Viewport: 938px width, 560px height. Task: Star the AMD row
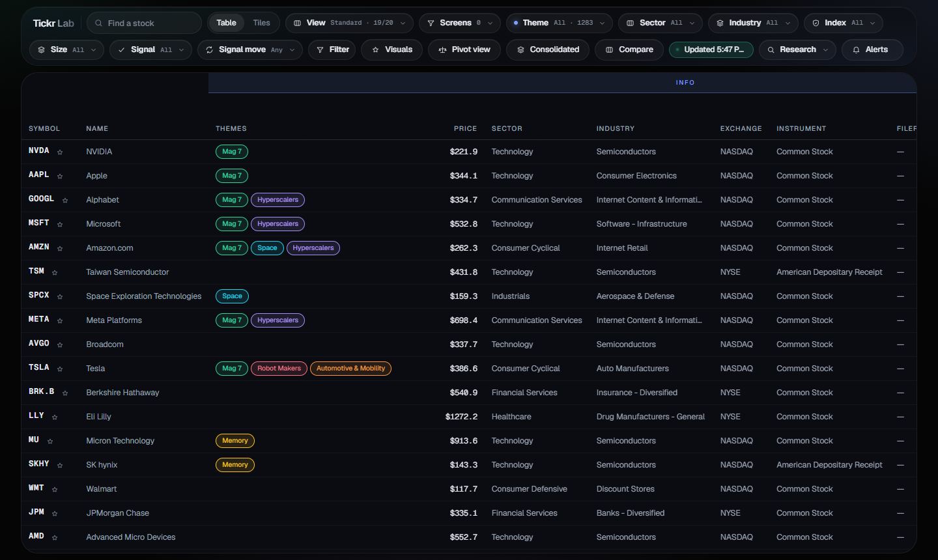[55, 538]
